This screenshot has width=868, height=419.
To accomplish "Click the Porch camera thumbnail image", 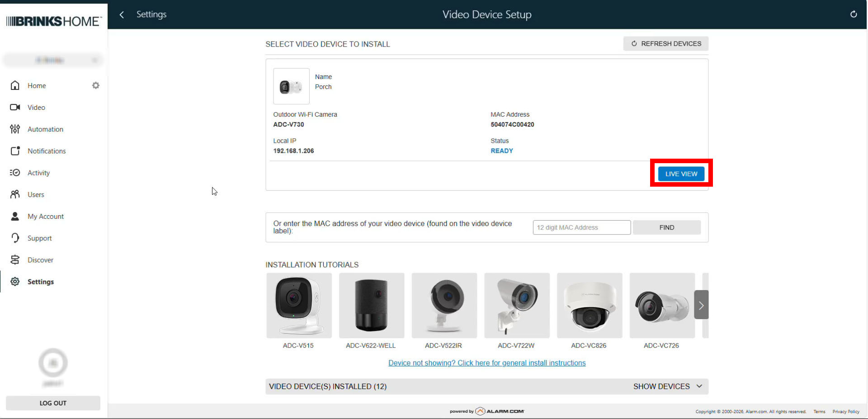I will pyautogui.click(x=291, y=86).
